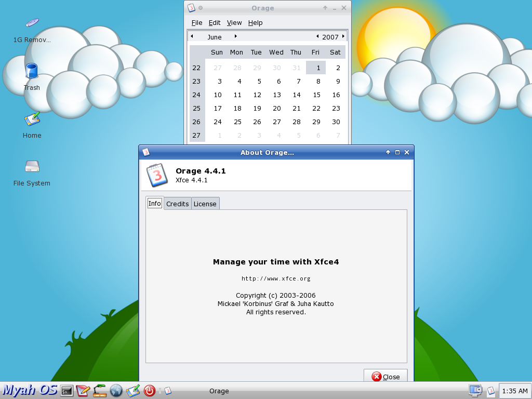
Task: Click the stick/pin button in Orage titlebar
Action: 201,8
